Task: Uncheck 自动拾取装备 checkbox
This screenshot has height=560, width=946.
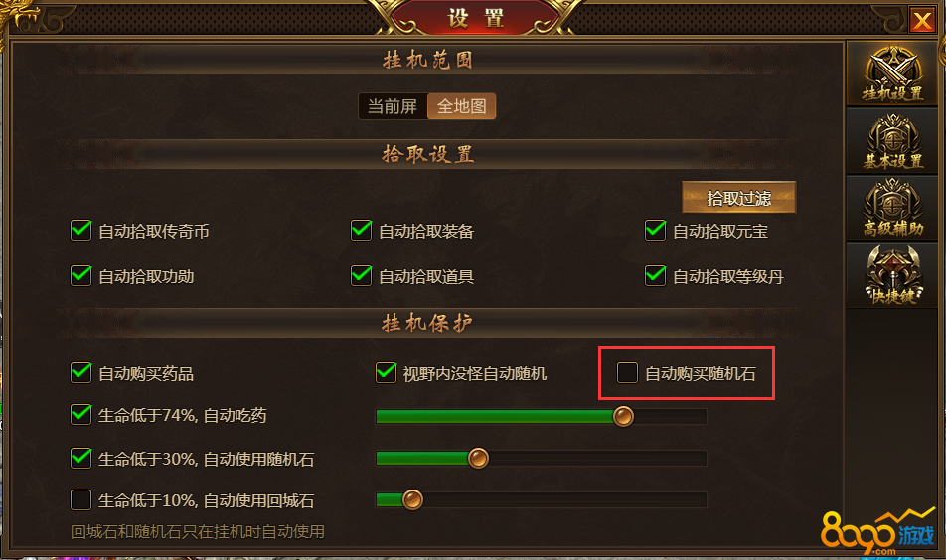Action: pyautogui.click(x=361, y=231)
